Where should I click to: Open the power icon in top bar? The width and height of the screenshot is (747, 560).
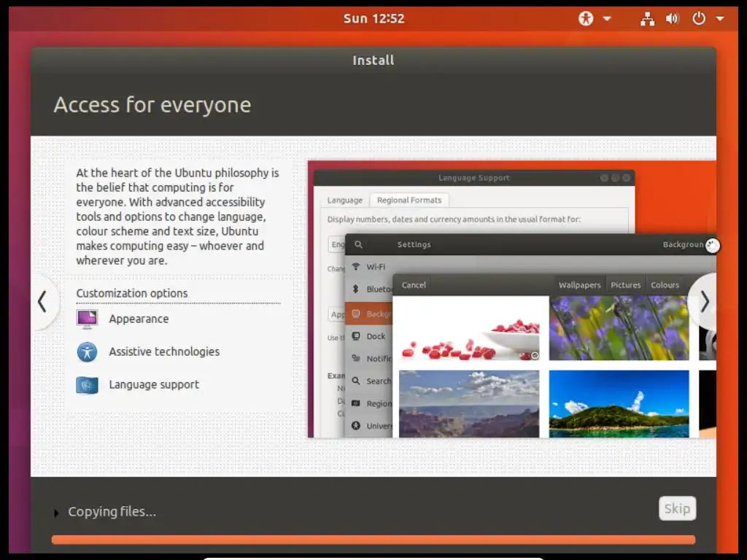[x=698, y=18]
